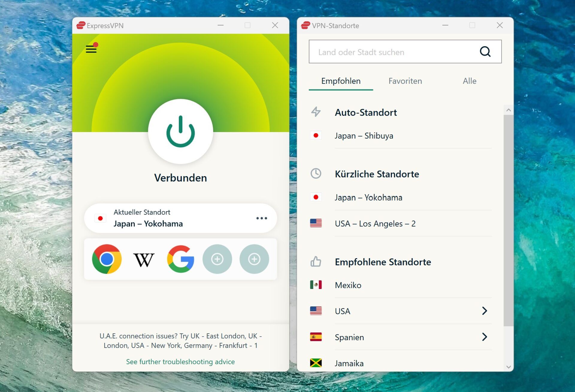Expand the USA locations list
This screenshot has height=392, width=575.
click(484, 311)
